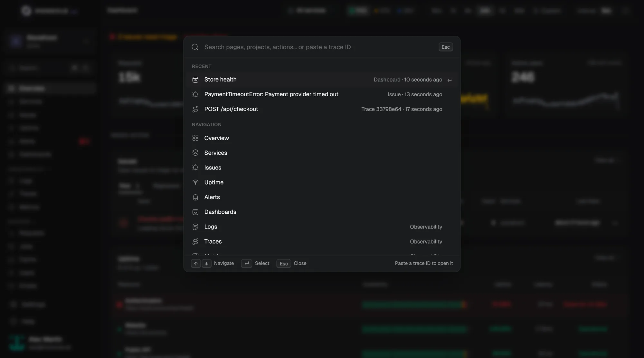Click the search magnifier icon in the palette

(x=195, y=47)
